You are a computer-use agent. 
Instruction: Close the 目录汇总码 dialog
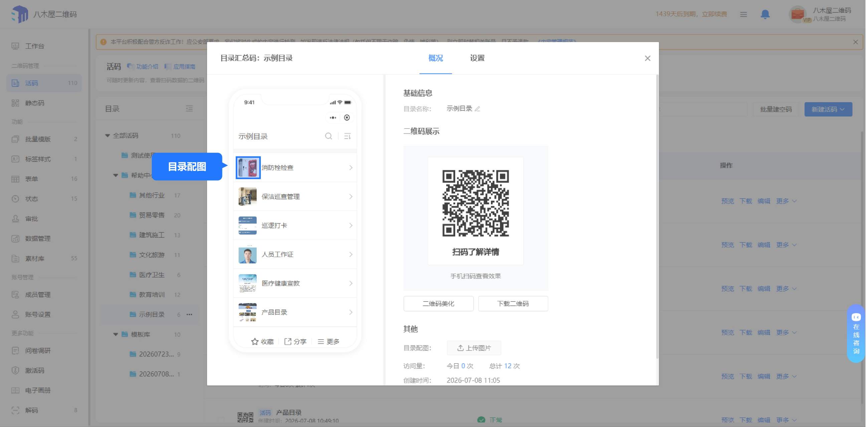647,58
